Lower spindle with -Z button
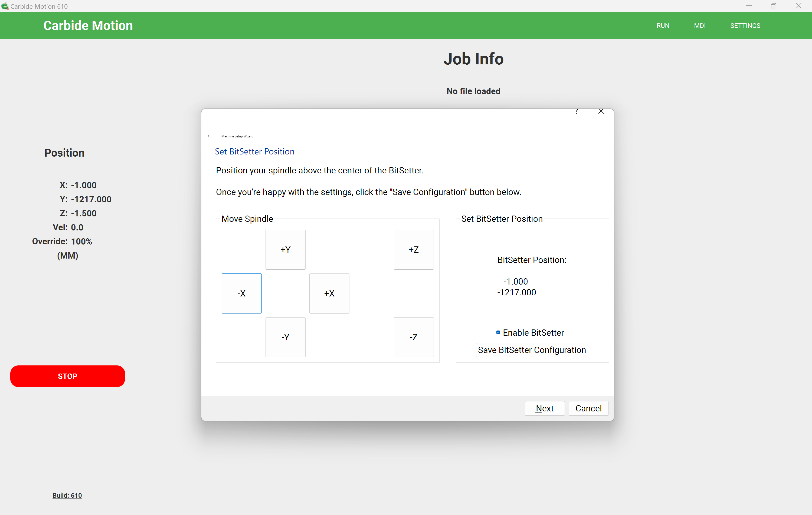The image size is (812, 515). (x=413, y=337)
